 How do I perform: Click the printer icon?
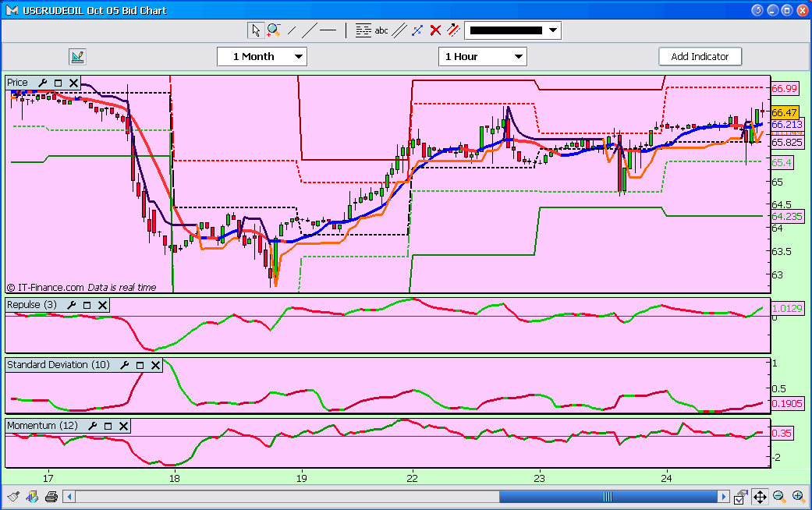click(x=51, y=497)
